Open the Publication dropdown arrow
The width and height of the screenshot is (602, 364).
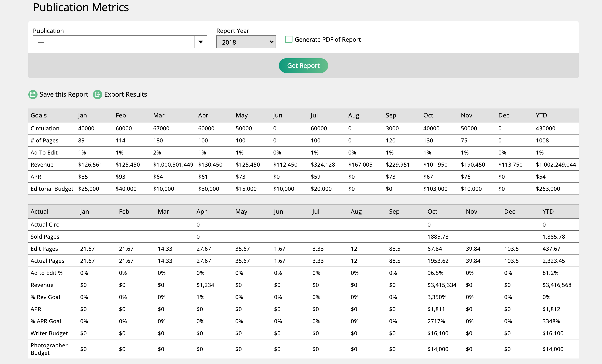(201, 42)
